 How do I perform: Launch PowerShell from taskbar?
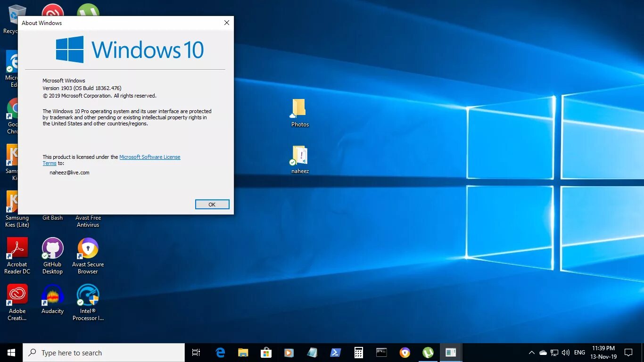(335, 353)
